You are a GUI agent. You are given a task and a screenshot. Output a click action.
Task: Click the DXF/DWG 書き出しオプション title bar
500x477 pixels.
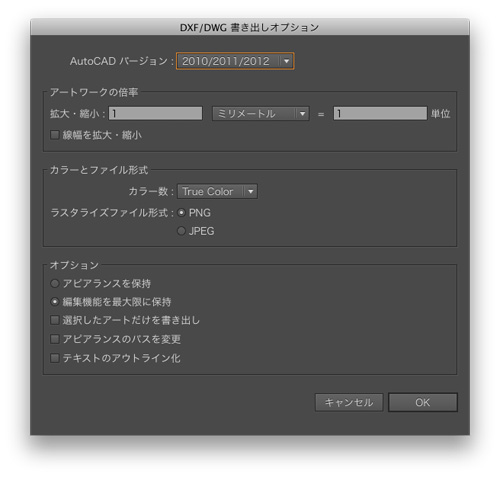coord(250,27)
